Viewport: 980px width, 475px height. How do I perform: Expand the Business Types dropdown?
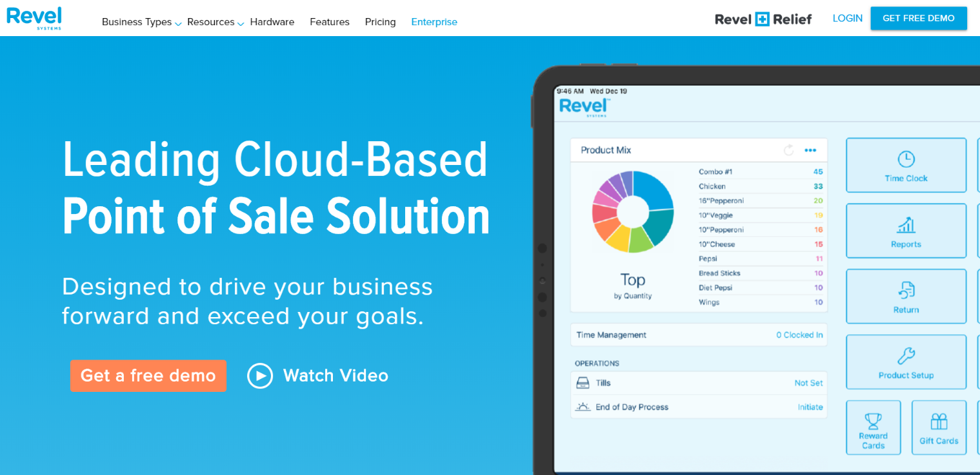click(141, 22)
